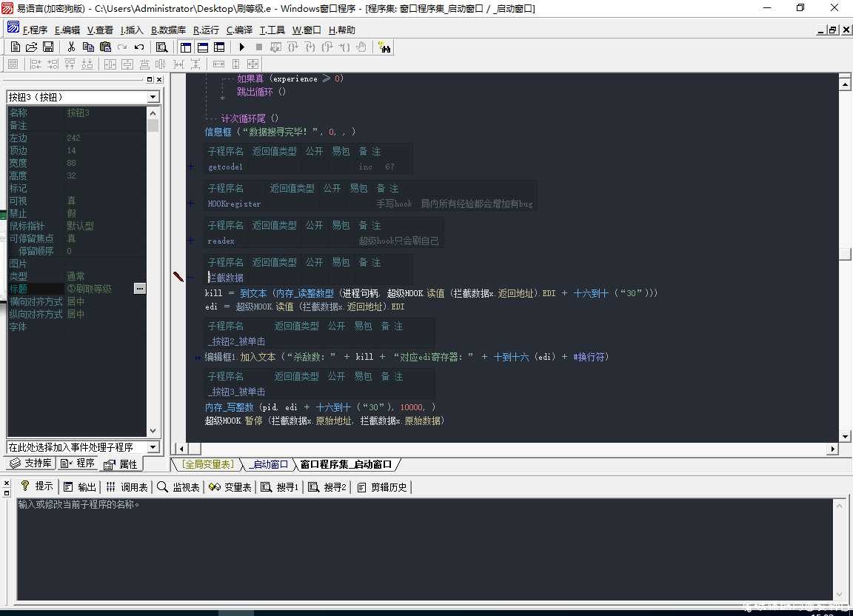The width and height of the screenshot is (853, 616).
Task: Open the 监视表 tab
Action: pos(178,486)
